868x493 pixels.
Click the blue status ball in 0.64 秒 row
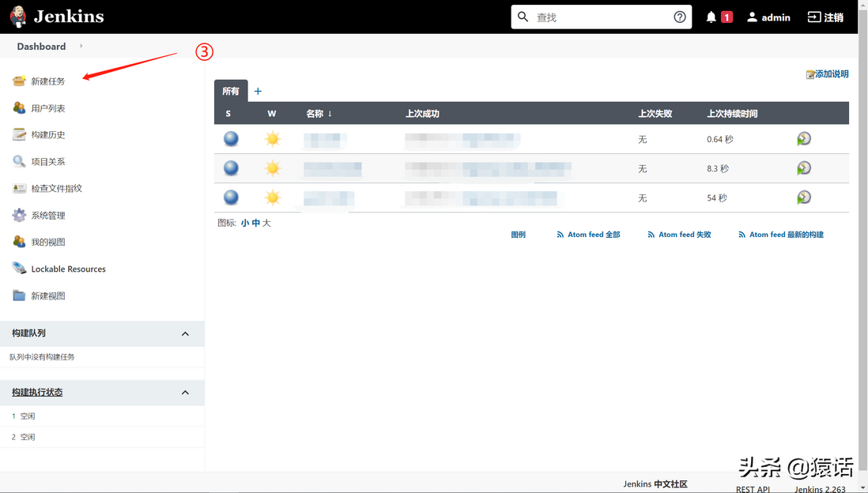click(231, 139)
